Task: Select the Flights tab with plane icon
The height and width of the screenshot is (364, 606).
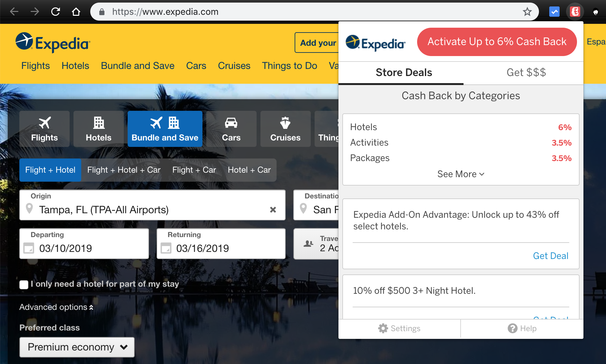Action: click(x=44, y=129)
